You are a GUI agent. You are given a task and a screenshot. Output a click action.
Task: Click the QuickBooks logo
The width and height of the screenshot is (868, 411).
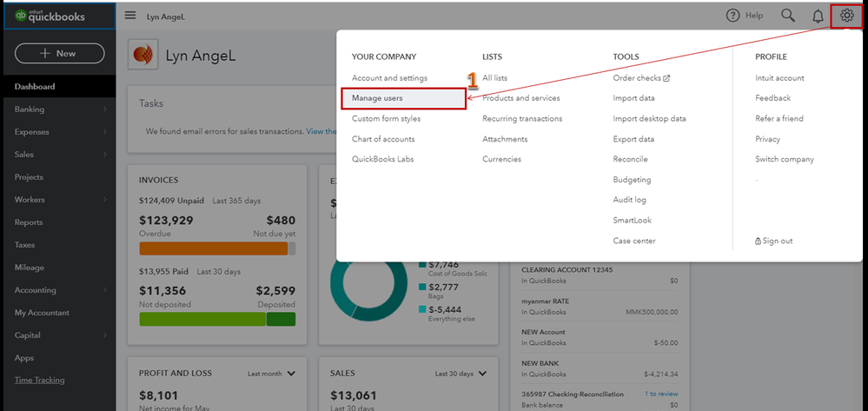[50, 16]
